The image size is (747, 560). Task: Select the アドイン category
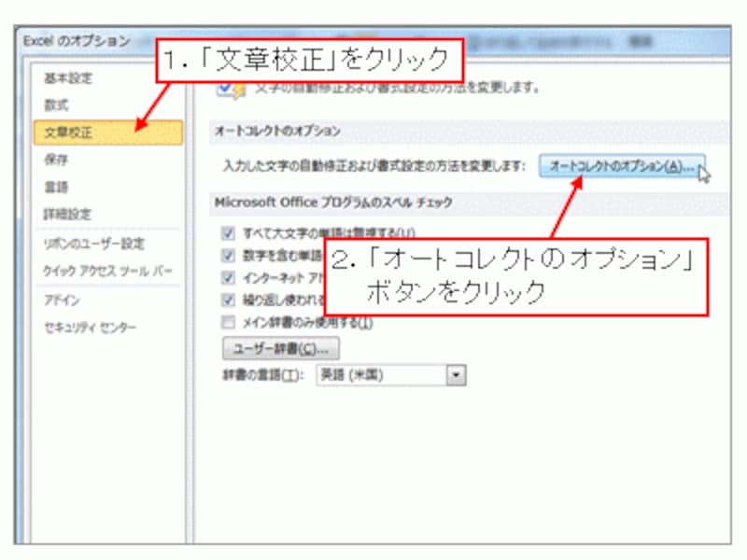tap(62, 301)
